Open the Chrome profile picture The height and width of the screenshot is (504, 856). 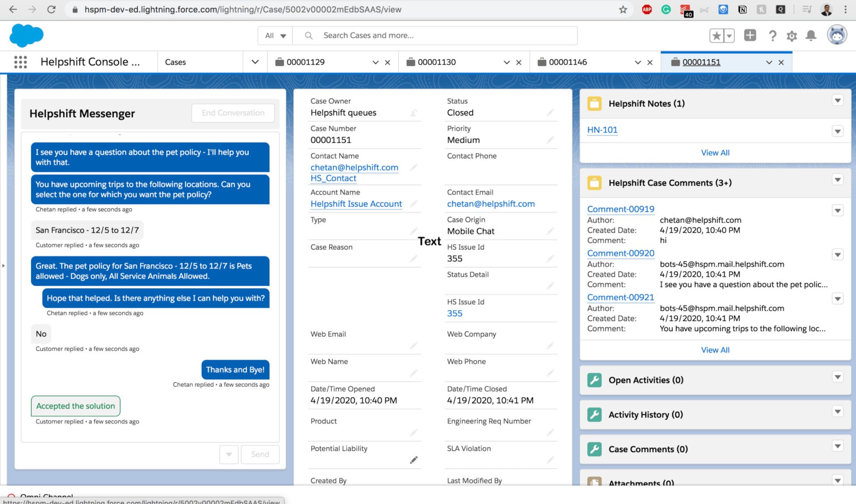826,9
